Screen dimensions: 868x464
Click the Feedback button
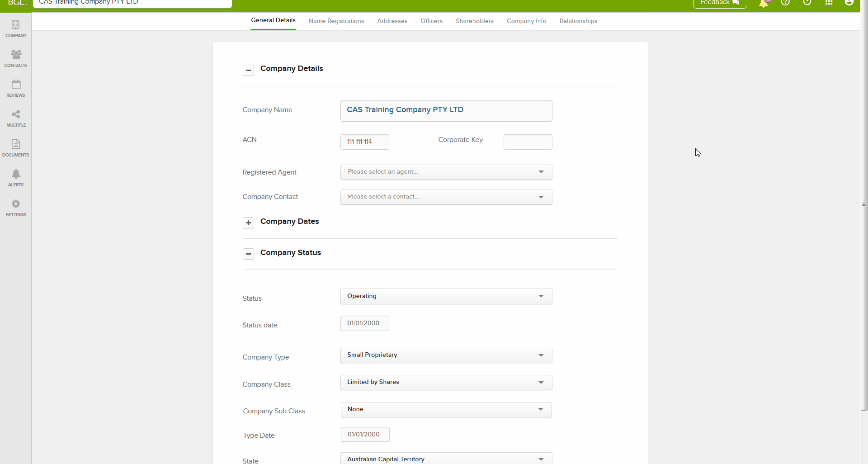pos(720,3)
